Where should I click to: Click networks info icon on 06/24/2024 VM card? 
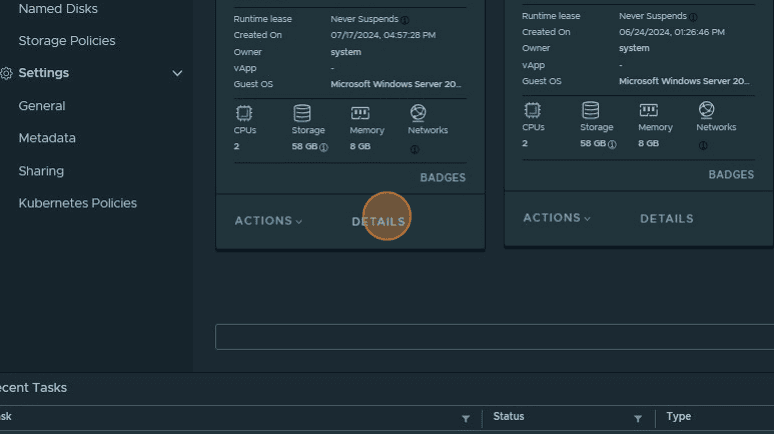point(703,146)
